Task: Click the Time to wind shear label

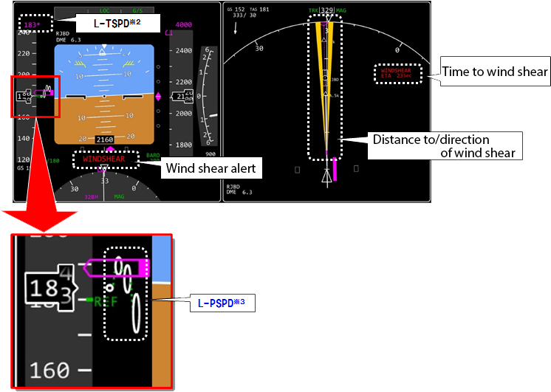Action: click(x=494, y=72)
